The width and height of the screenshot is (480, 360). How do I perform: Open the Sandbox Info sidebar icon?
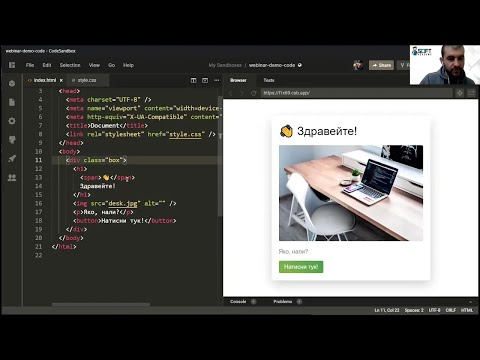[12, 83]
